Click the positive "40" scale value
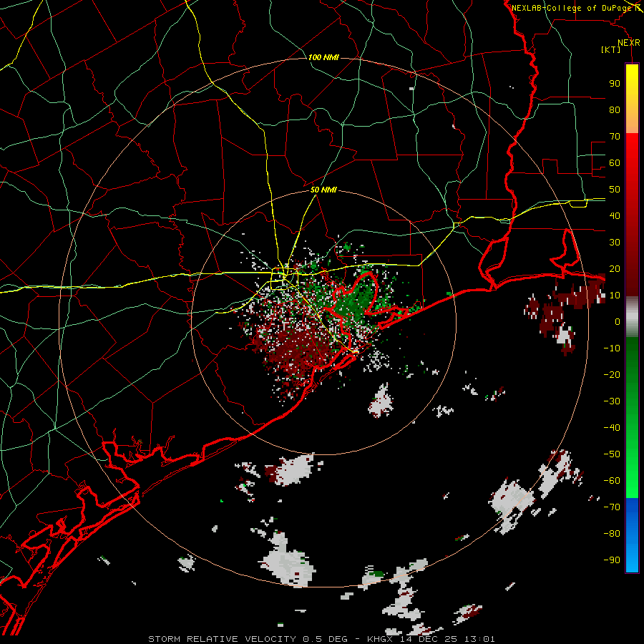Screen dimensions: 644x644 (x=615, y=215)
